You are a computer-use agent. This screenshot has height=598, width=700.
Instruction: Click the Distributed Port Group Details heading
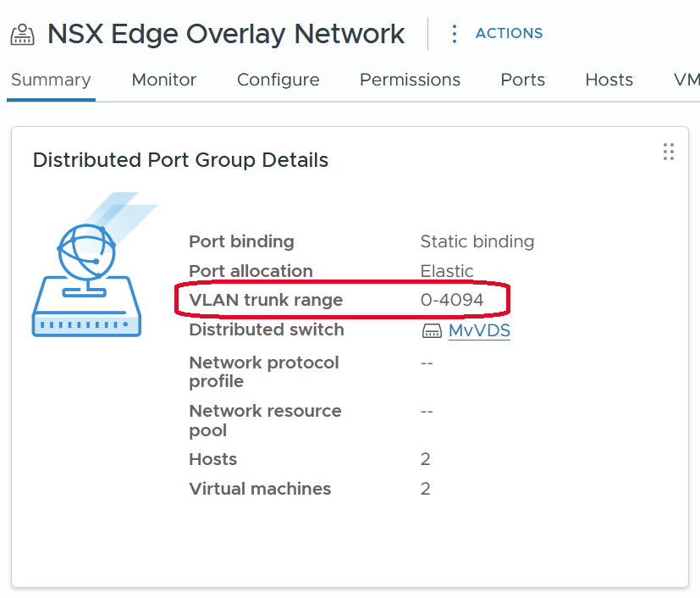(180, 160)
